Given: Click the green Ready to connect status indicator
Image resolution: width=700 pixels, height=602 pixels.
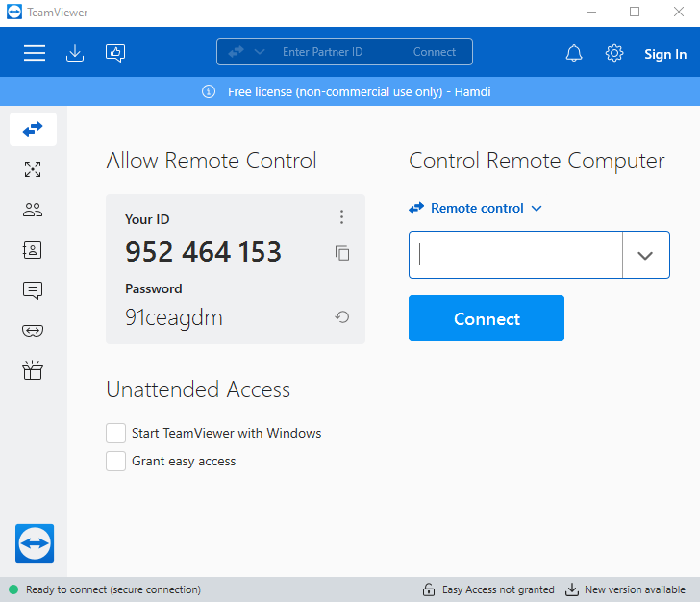Looking at the screenshot, I should click(13, 589).
